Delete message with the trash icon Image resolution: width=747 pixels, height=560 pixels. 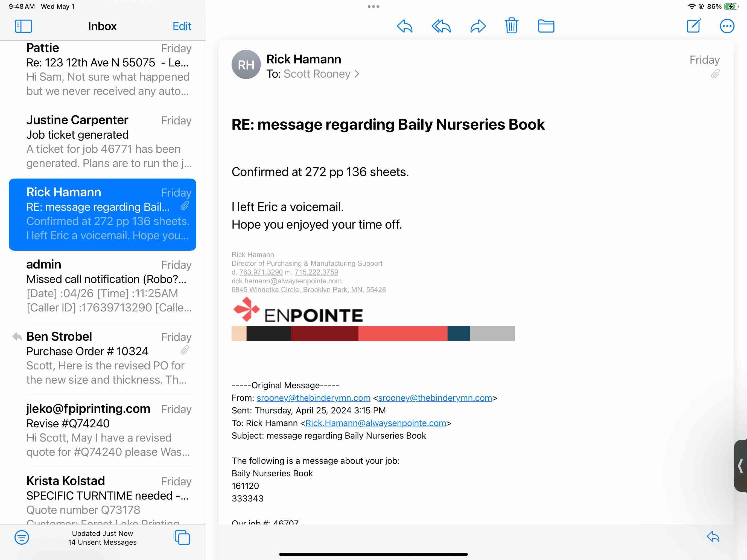tap(511, 26)
